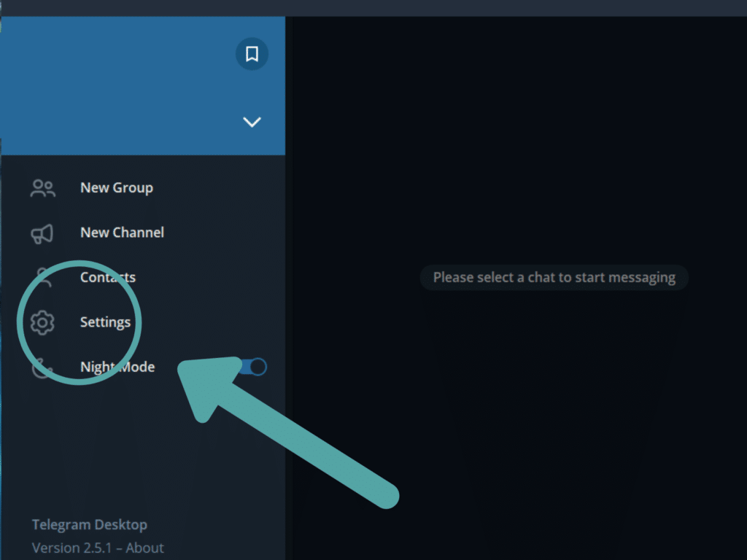Screen dimensions: 747x560
Task: Toggle the Night Mode switch
Action: click(x=254, y=367)
